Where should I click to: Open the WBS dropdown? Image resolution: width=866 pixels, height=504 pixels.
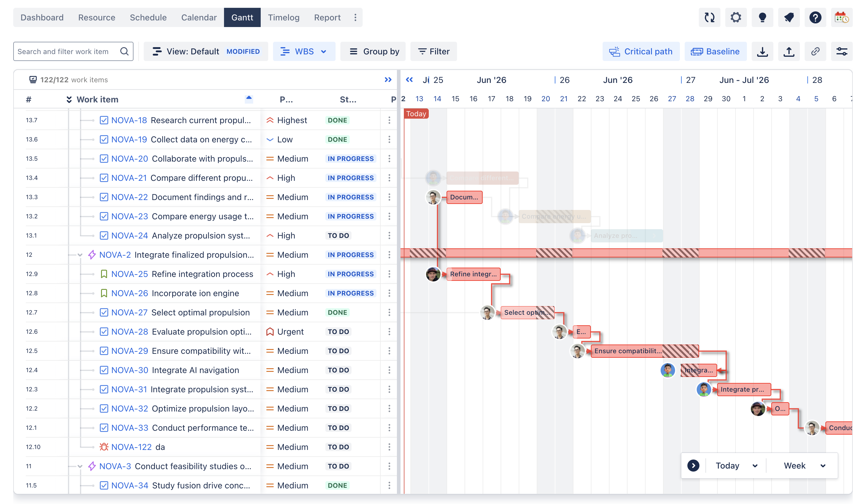pyautogui.click(x=304, y=51)
